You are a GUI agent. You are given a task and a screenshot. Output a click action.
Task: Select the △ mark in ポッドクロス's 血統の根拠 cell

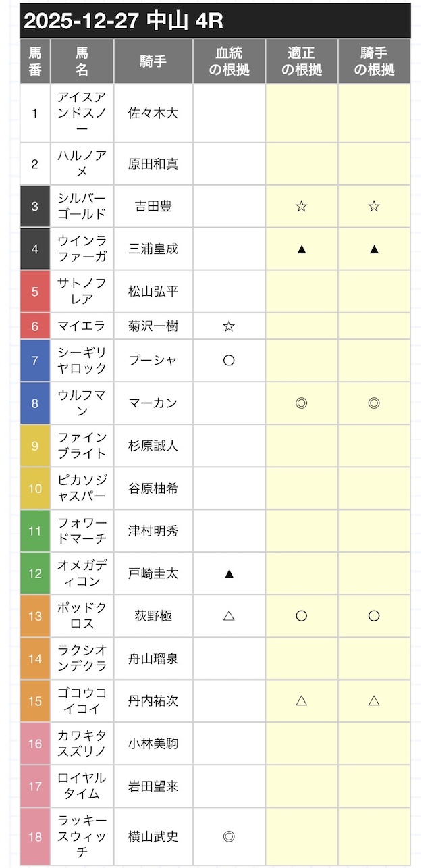pos(229,616)
